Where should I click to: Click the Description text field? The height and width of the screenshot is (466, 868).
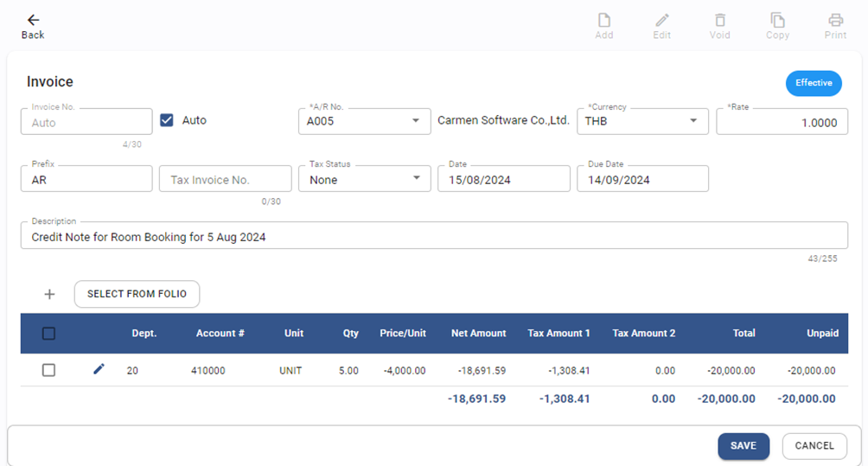(432, 236)
